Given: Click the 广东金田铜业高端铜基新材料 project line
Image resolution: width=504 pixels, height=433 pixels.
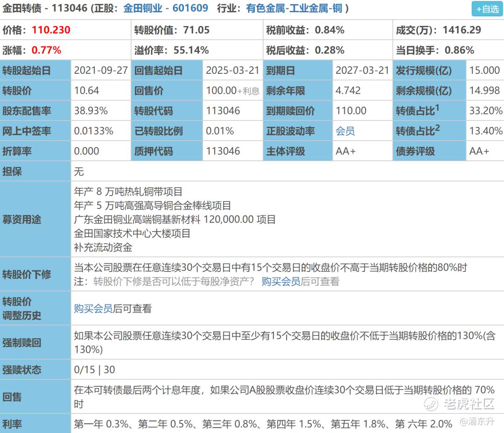Looking at the screenshot, I should point(175,220).
